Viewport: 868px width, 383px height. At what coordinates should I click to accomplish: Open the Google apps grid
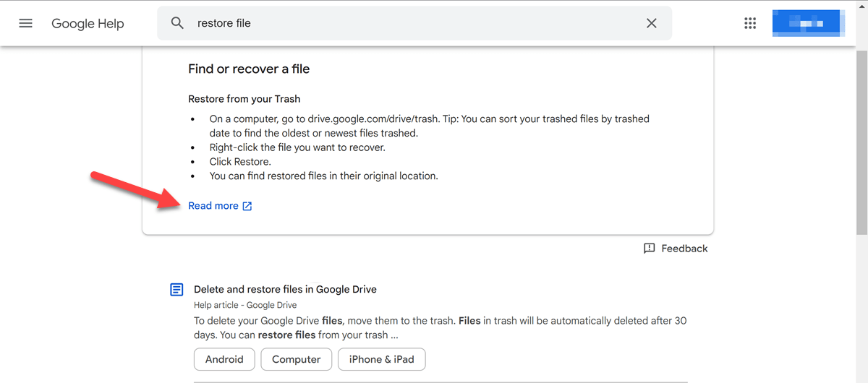click(x=750, y=23)
